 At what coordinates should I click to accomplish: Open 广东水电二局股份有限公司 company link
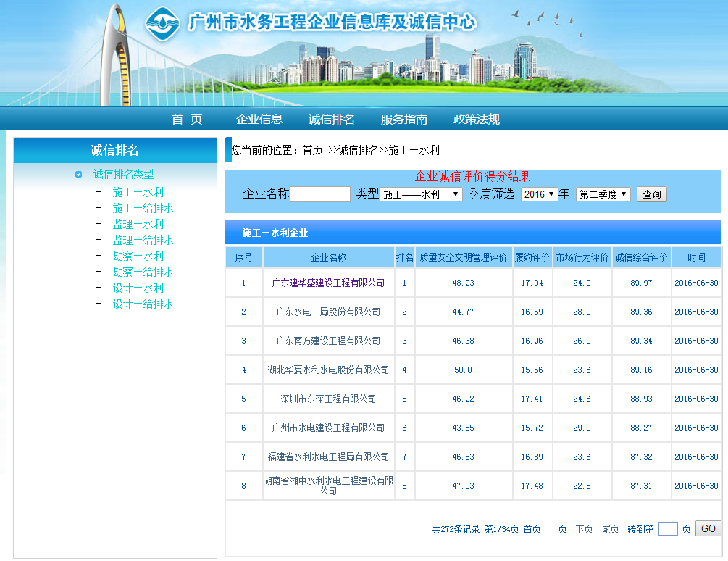point(328,312)
